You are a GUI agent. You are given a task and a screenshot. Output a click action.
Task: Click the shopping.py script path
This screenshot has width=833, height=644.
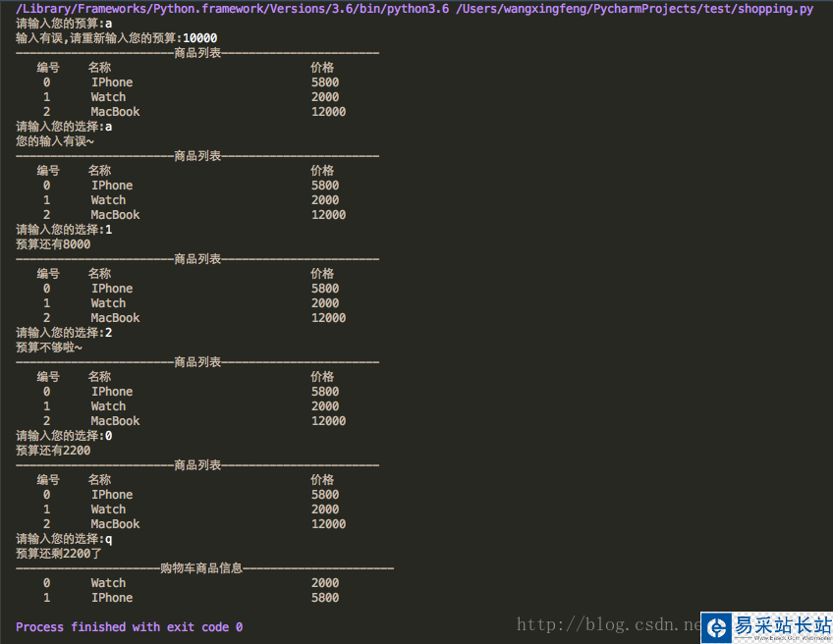point(635,9)
